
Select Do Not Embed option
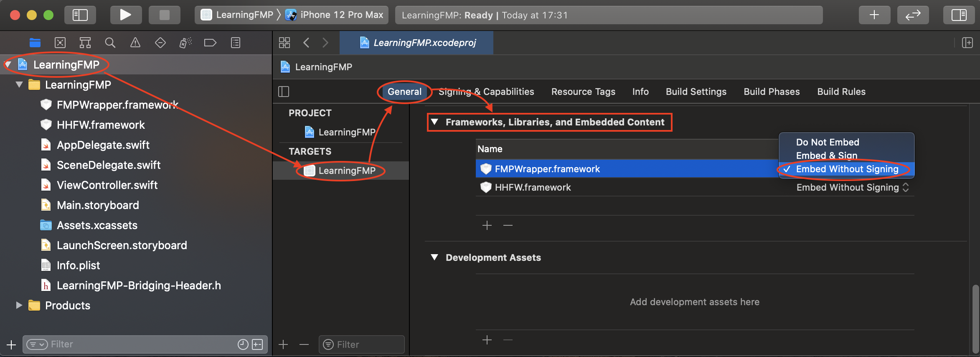point(847,142)
